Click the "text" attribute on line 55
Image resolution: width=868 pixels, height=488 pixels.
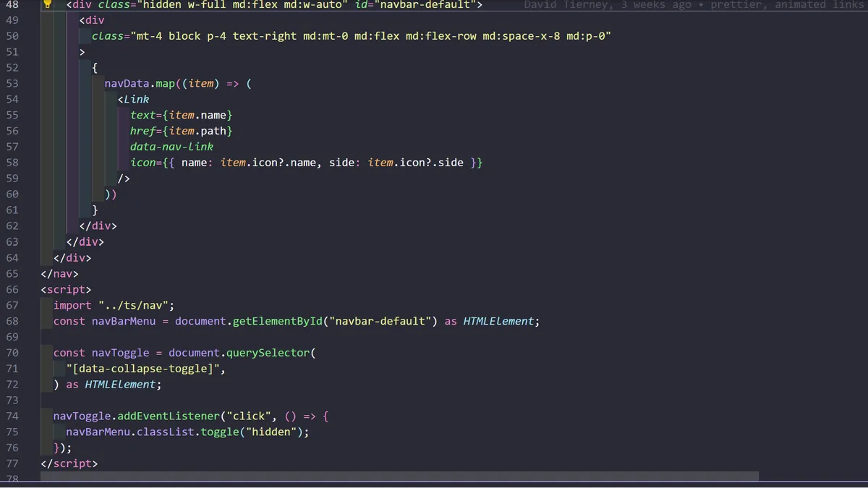point(143,115)
